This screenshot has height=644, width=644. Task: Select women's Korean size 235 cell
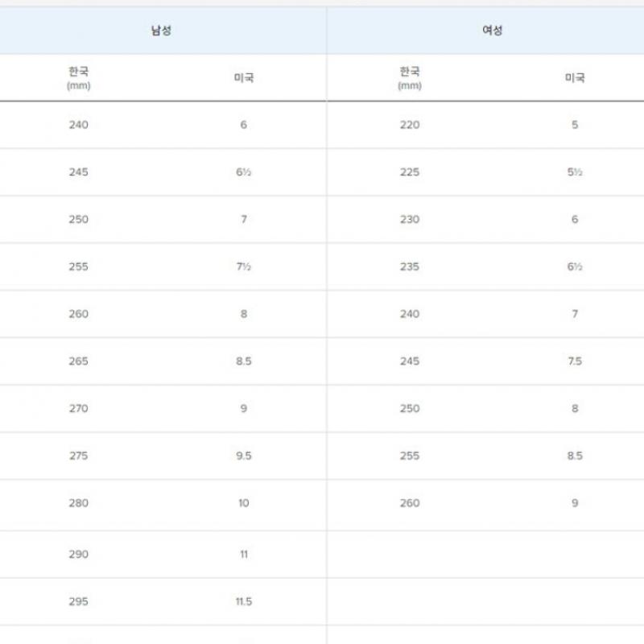(x=410, y=266)
